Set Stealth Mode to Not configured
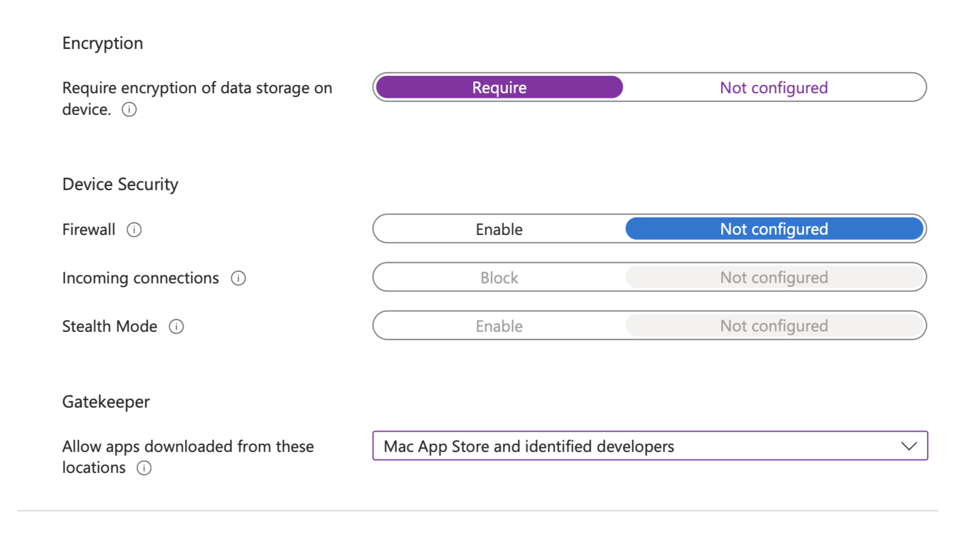This screenshot has width=980, height=539. [773, 326]
